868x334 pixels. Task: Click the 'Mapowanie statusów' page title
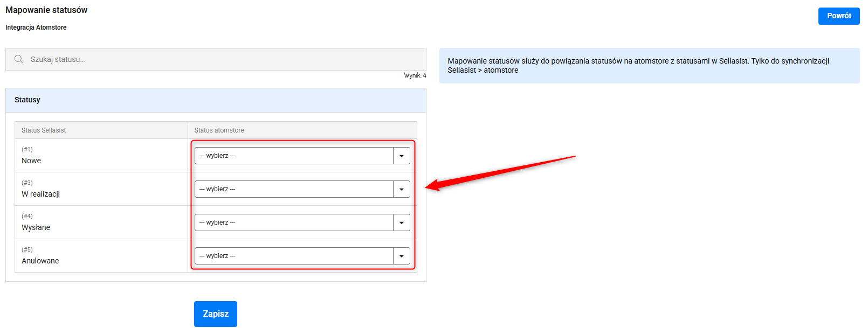(46, 10)
